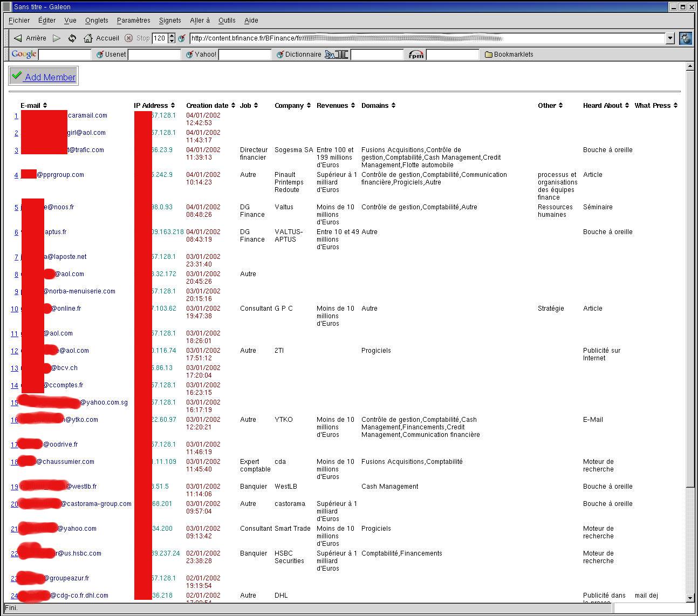Click the green check next to Add Member
698x616 pixels.
17,76
